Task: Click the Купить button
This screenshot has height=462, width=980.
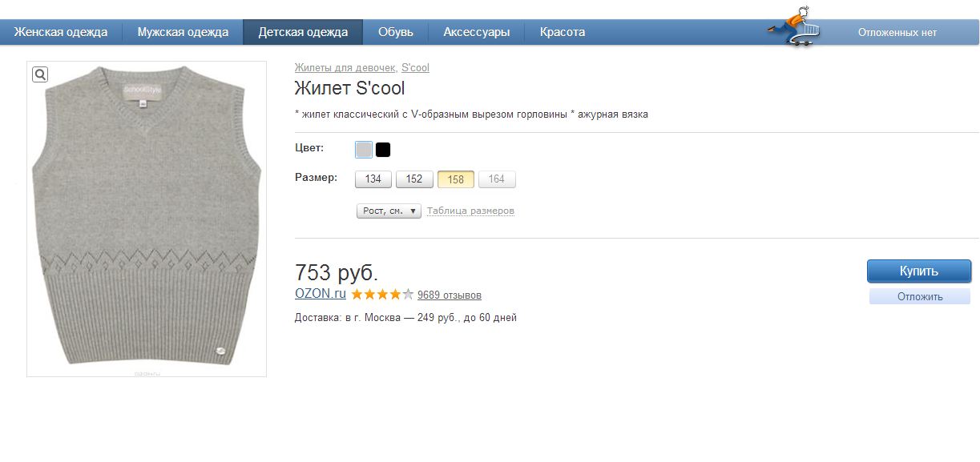Action: point(919,271)
